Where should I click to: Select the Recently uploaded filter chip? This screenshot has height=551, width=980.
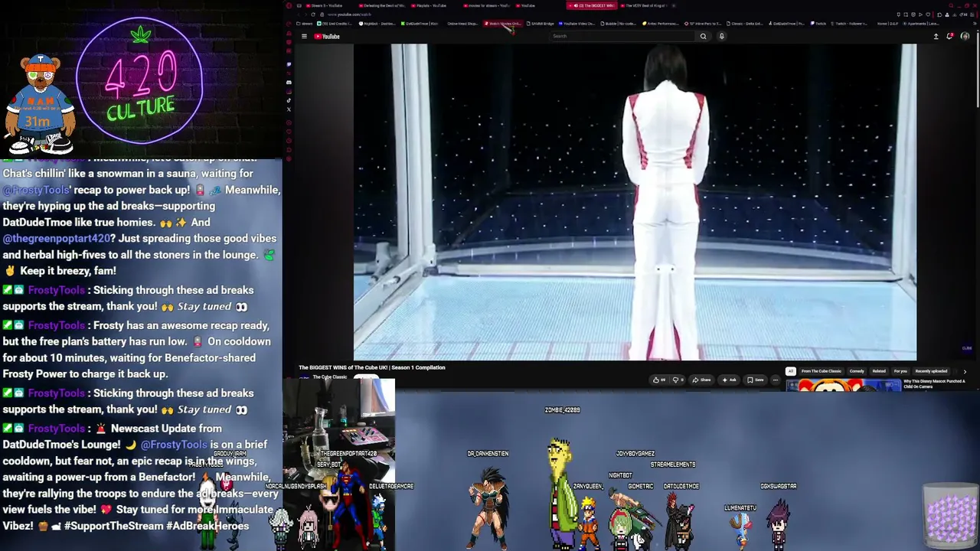pyautogui.click(x=931, y=371)
